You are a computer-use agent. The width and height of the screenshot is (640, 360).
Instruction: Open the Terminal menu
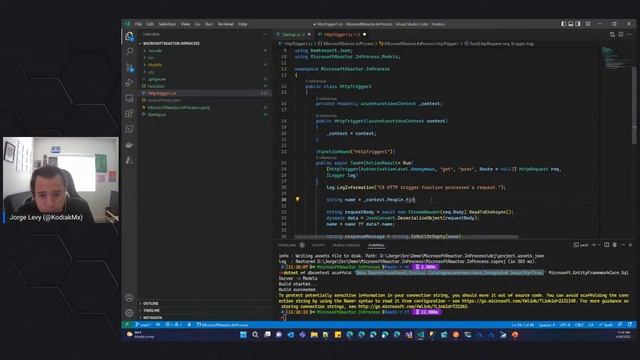(x=225, y=24)
